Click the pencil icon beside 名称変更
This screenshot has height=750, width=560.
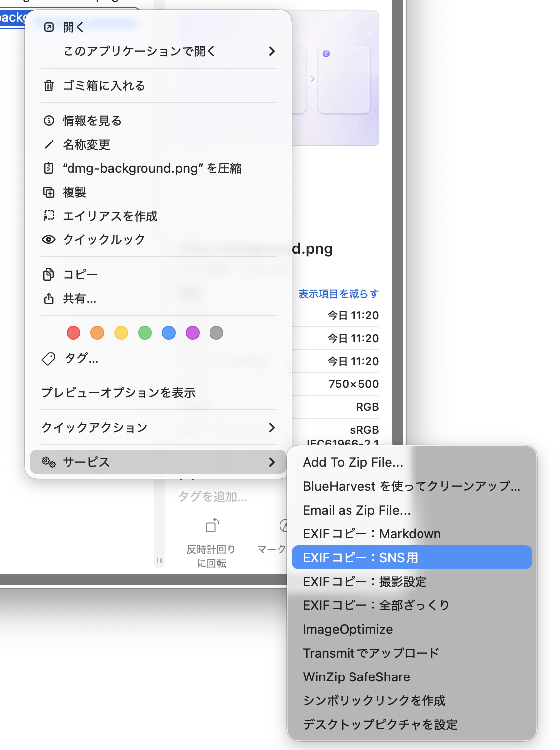point(49,145)
